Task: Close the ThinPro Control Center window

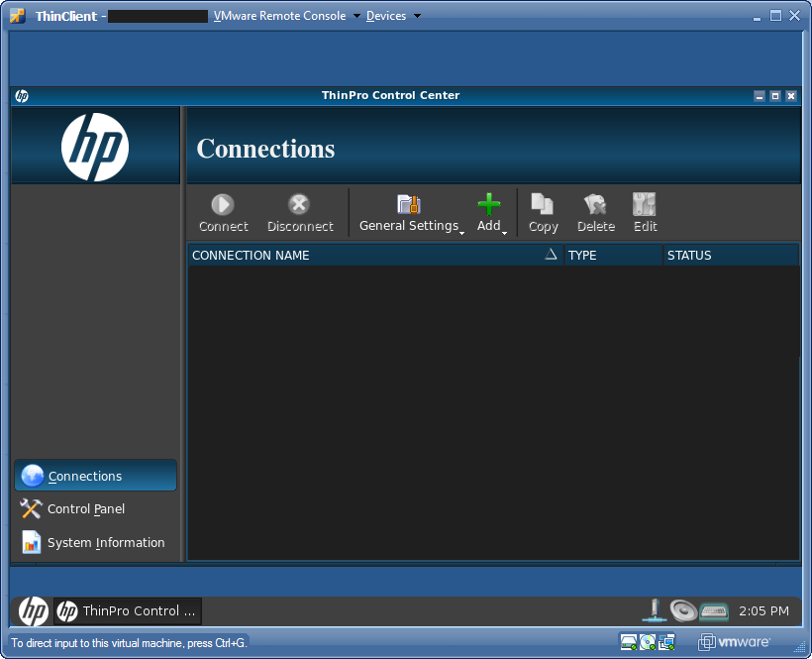Action: pos(791,96)
